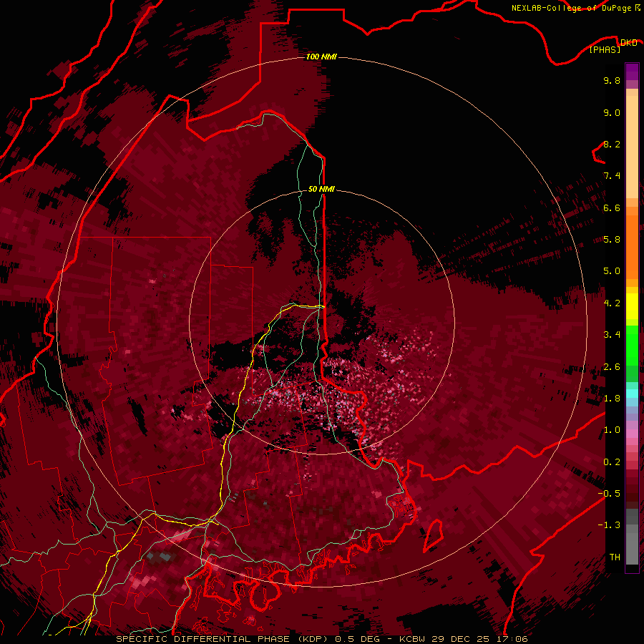Pick the bright yellow color bar segment
This screenshot has width=644, height=644.
click(x=632, y=306)
